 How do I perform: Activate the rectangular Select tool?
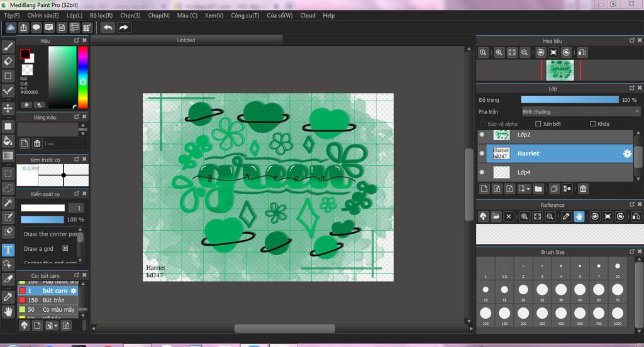pyautogui.click(x=8, y=173)
